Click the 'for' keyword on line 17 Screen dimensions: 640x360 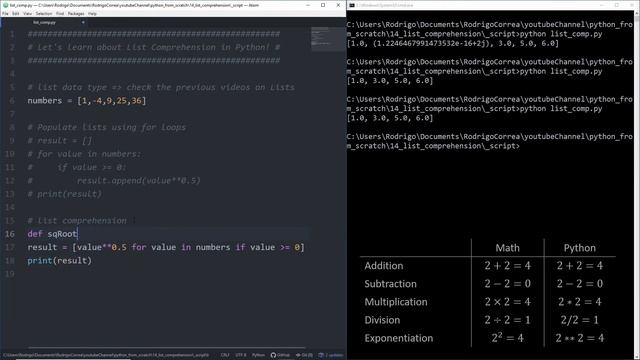pos(139,247)
